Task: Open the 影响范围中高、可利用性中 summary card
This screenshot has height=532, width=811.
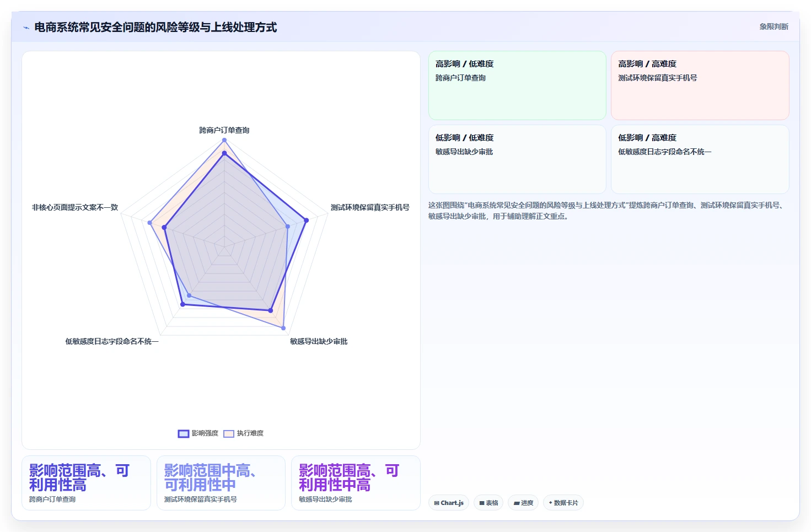Action: tap(221, 483)
